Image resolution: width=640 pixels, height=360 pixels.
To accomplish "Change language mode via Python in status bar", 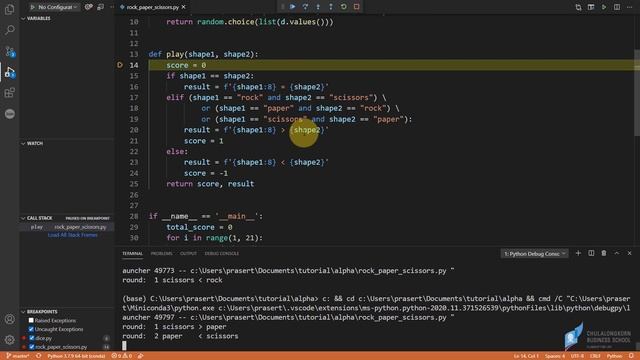I will [x=614, y=356].
